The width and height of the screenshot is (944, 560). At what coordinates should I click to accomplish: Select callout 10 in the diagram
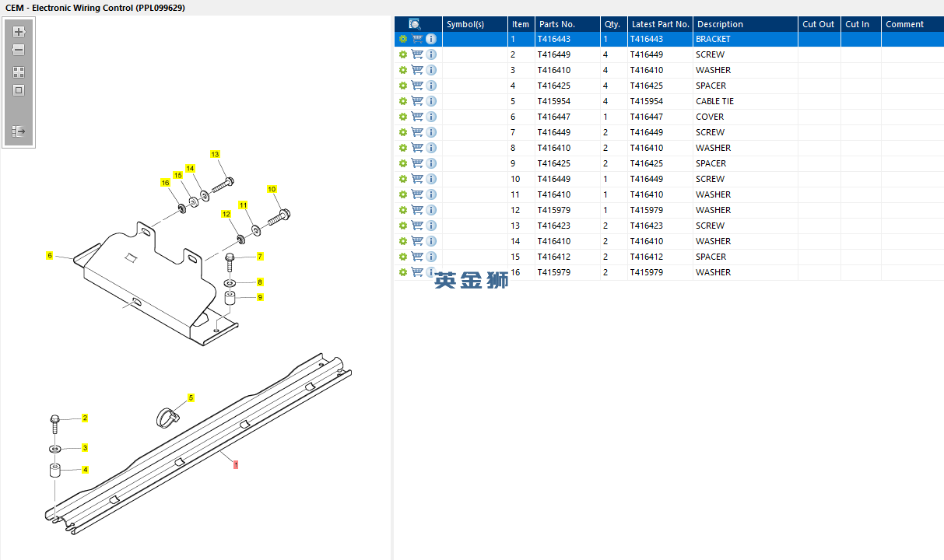pyautogui.click(x=272, y=189)
